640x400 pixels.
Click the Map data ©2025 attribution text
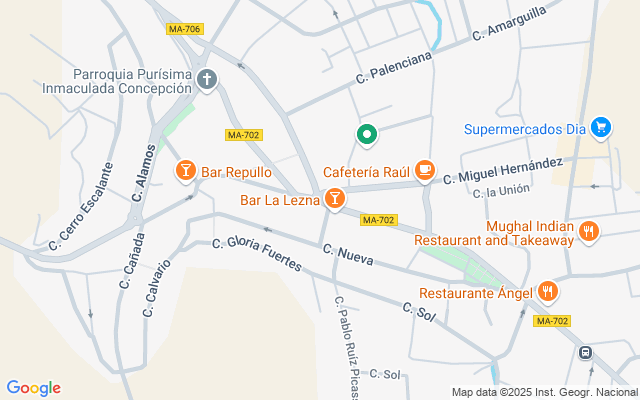(x=545, y=393)
